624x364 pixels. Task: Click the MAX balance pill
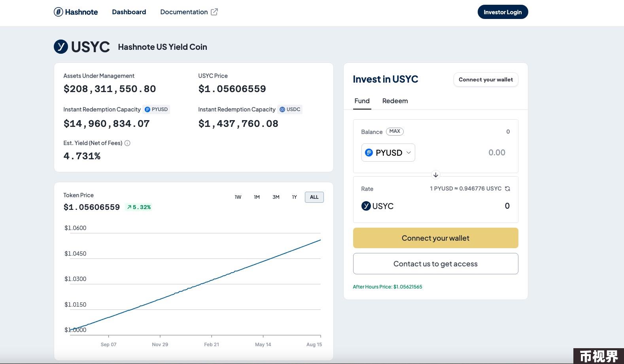(395, 131)
